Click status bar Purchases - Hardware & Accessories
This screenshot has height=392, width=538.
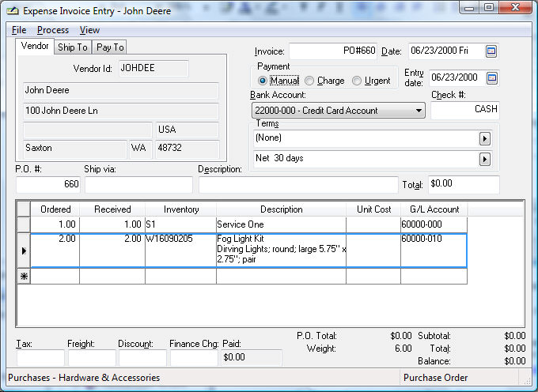point(84,378)
